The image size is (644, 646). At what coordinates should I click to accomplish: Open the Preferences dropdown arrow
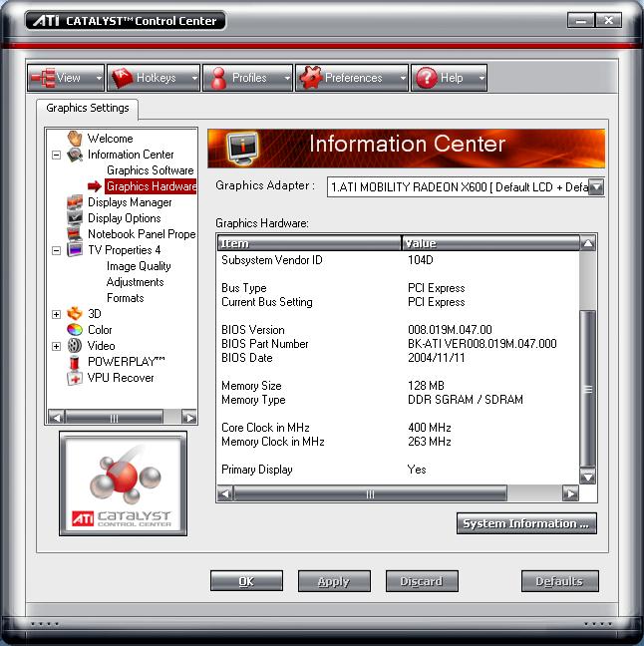tap(403, 78)
